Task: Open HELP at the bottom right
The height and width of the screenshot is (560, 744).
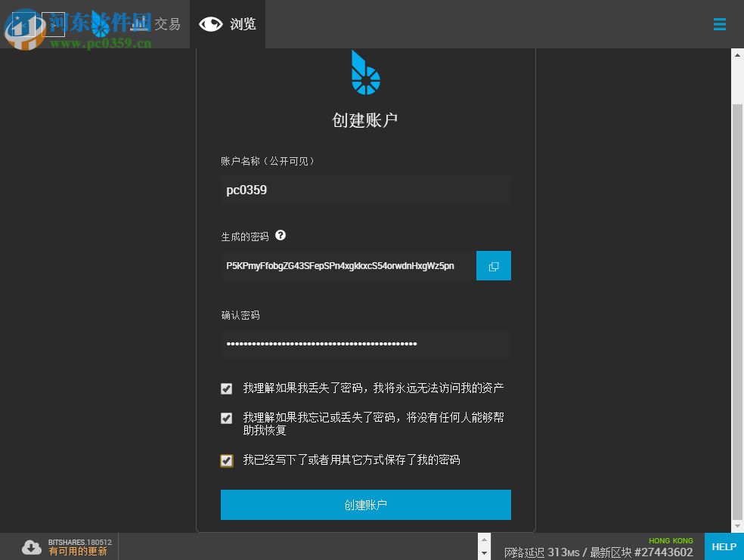Action: (x=723, y=546)
